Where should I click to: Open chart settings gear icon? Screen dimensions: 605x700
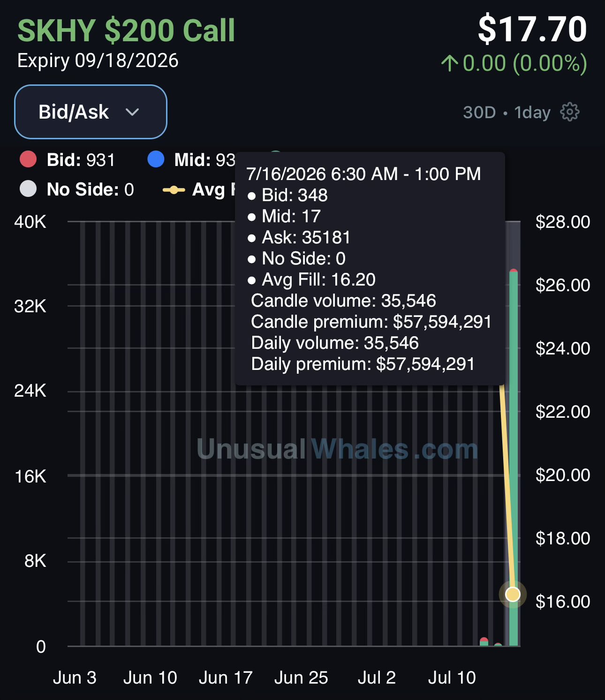[x=570, y=112]
